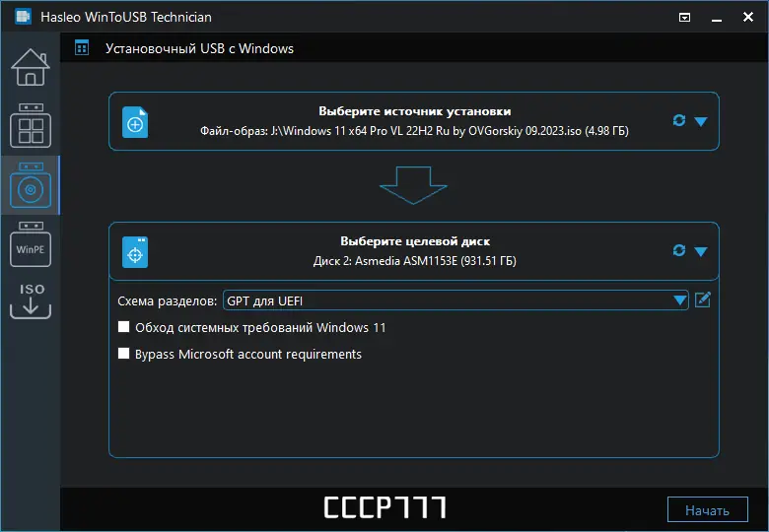Open the title bar menu button
Image resolution: width=769 pixels, height=532 pixels.
click(684, 18)
